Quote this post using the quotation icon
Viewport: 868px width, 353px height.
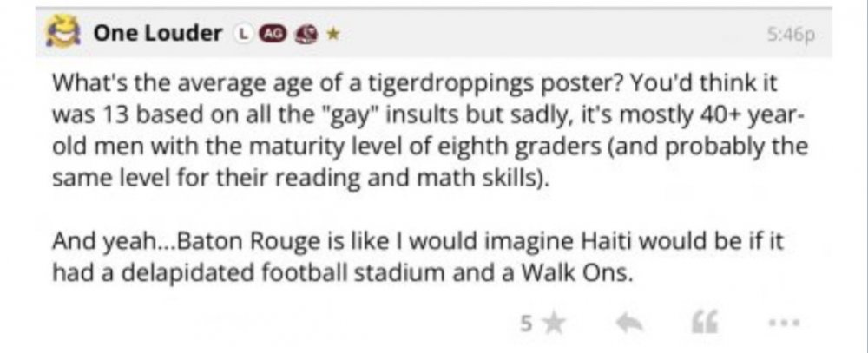pyautogui.click(x=696, y=324)
